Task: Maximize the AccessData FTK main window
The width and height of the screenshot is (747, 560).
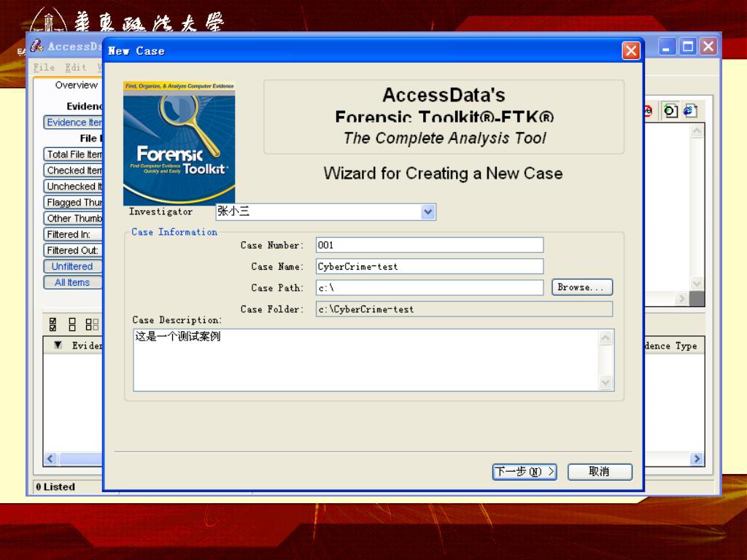Action: tap(688, 46)
